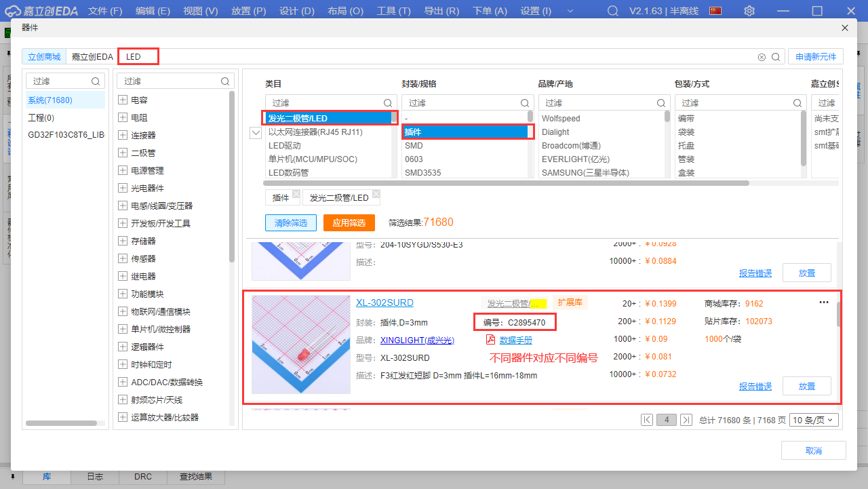Select 发光二极管/LED category filter
The height and width of the screenshot is (489, 868).
[x=328, y=118]
